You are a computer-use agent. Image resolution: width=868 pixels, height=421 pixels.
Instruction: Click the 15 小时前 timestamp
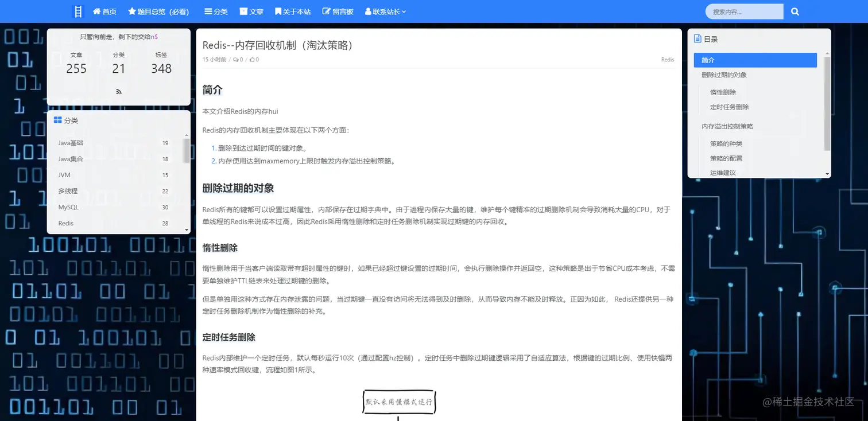214,60
